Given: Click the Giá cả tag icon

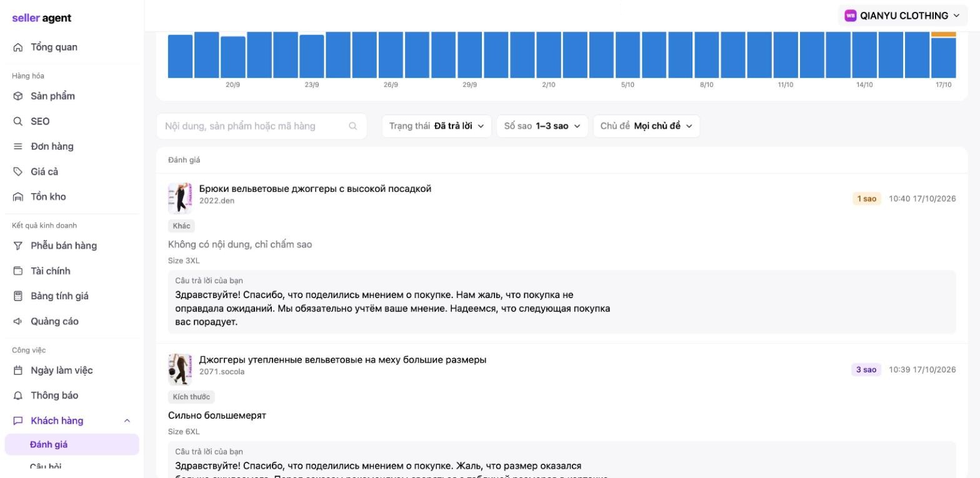Looking at the screenshot, I should tap(17, 171).
